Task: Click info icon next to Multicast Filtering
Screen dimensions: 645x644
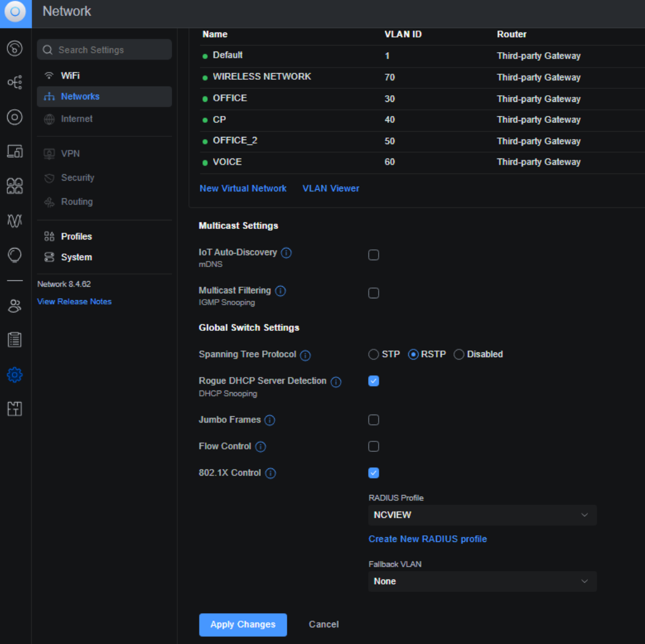Action: [280, 291]
